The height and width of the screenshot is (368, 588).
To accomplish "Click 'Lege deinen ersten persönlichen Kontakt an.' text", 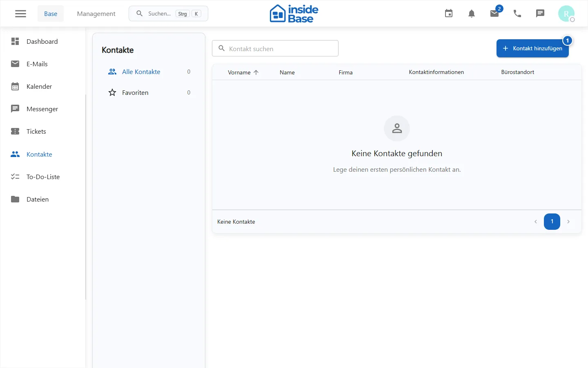I will pyautogui.click(x=397, y=169).
